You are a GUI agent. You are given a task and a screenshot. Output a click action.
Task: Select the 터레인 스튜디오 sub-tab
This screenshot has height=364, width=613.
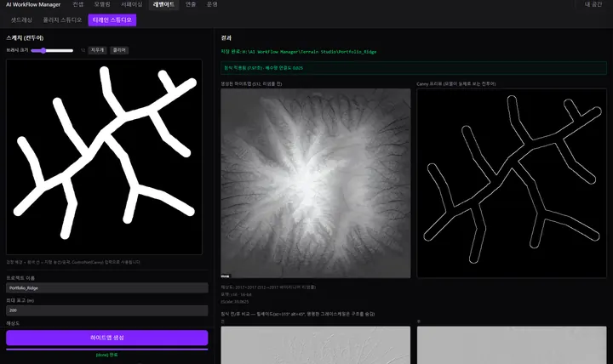click(x=112, y=20)
